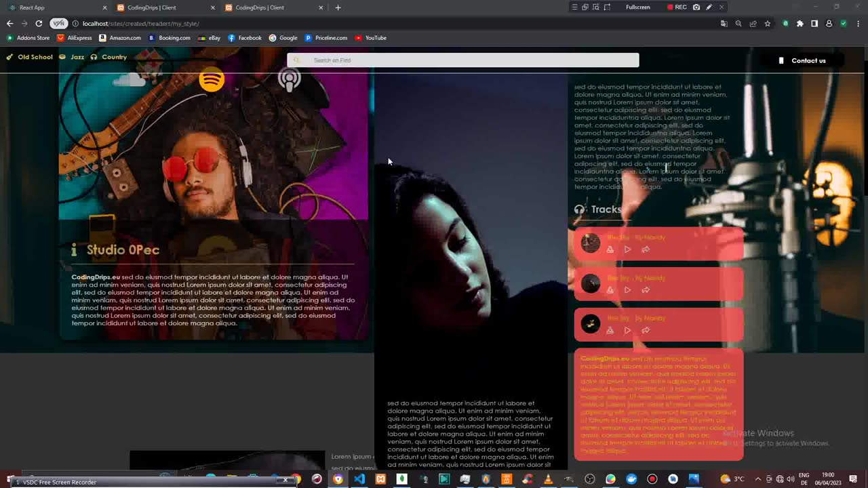
Task: Download the first track in Tracks list
Action: 610,249
